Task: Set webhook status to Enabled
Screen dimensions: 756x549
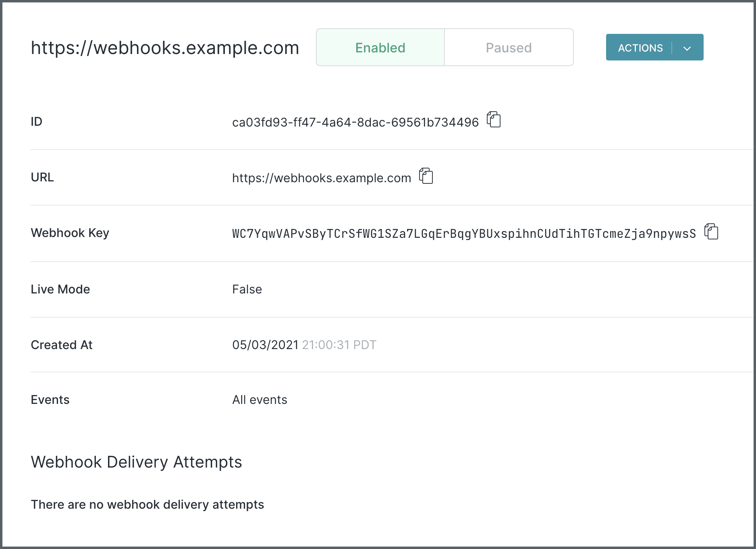Action: 380,48
